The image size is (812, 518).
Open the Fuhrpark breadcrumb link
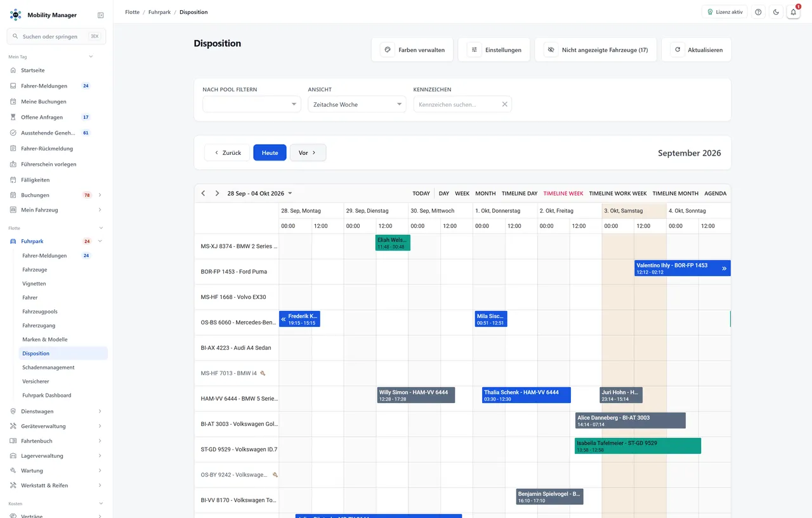[x=159, y=12]
